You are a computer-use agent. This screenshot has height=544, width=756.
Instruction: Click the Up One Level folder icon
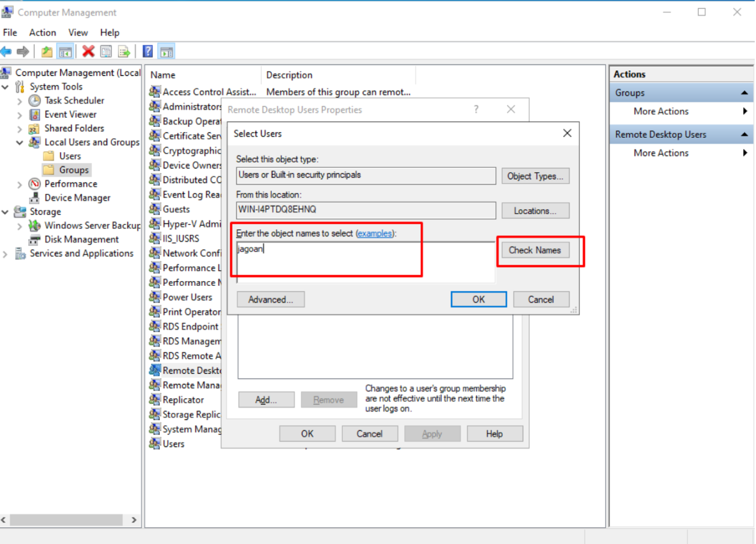(46, 51)
